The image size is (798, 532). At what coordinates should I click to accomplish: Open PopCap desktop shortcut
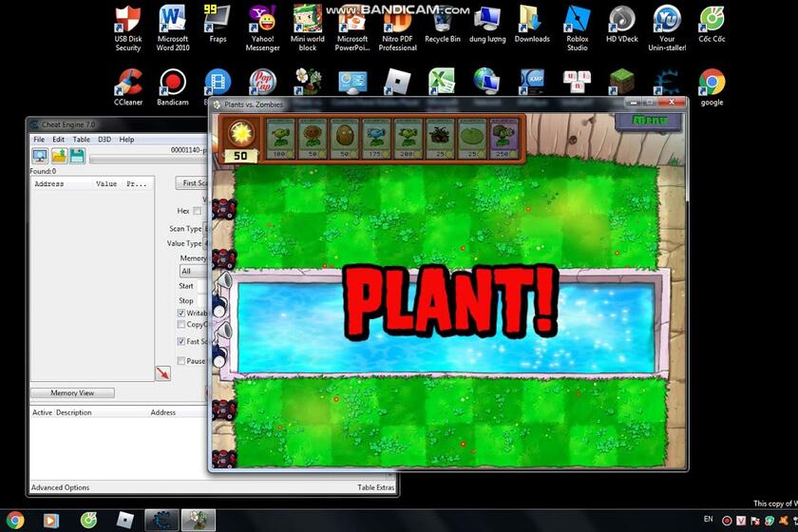(x=262, y=82)
